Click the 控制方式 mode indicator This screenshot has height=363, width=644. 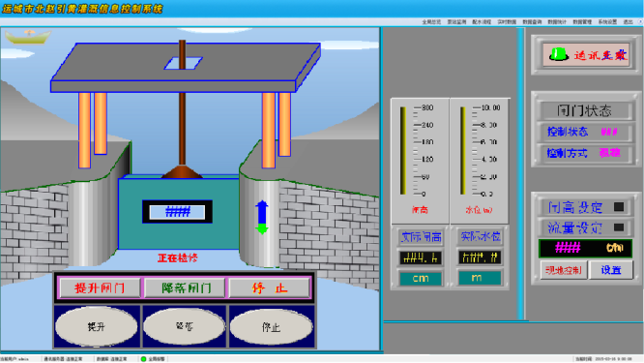point(609,153)
